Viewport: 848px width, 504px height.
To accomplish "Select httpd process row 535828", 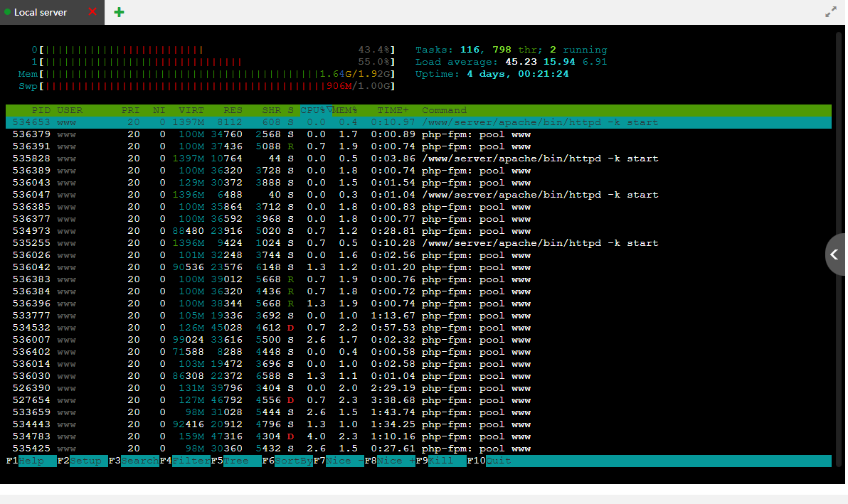I will tap(418, 159).
